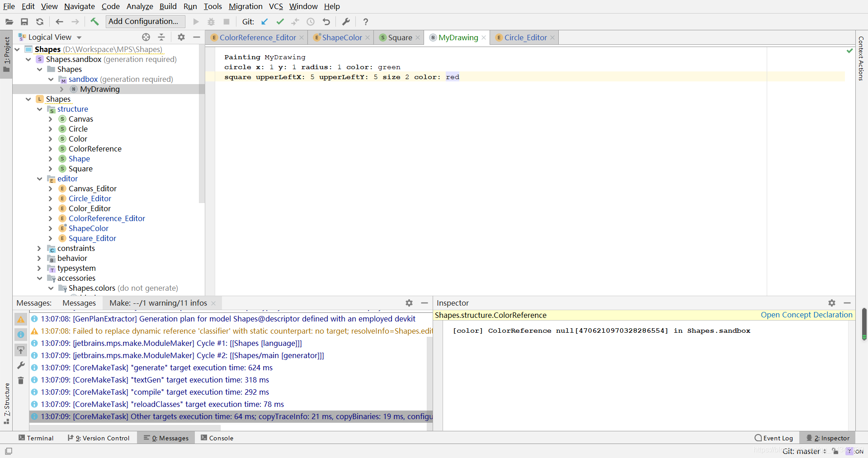Toggle info messages filter in Messages panel
Screen dimensions: 868x458
(21, 335)
